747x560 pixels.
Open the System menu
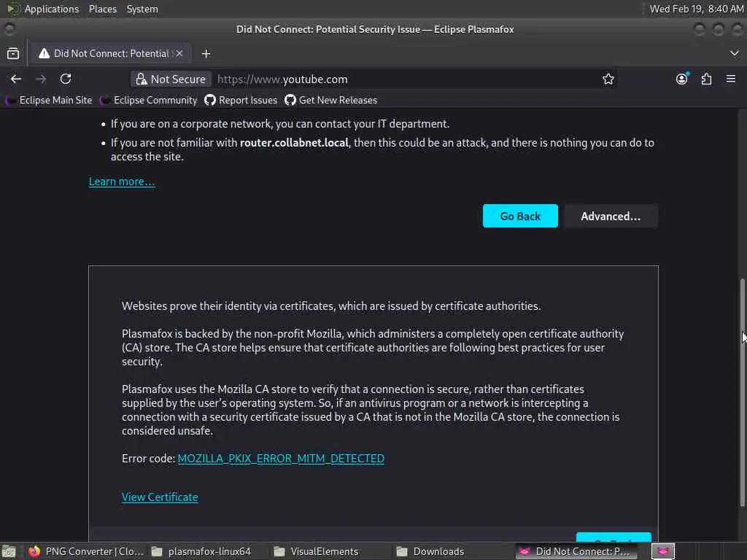(142, 9)
